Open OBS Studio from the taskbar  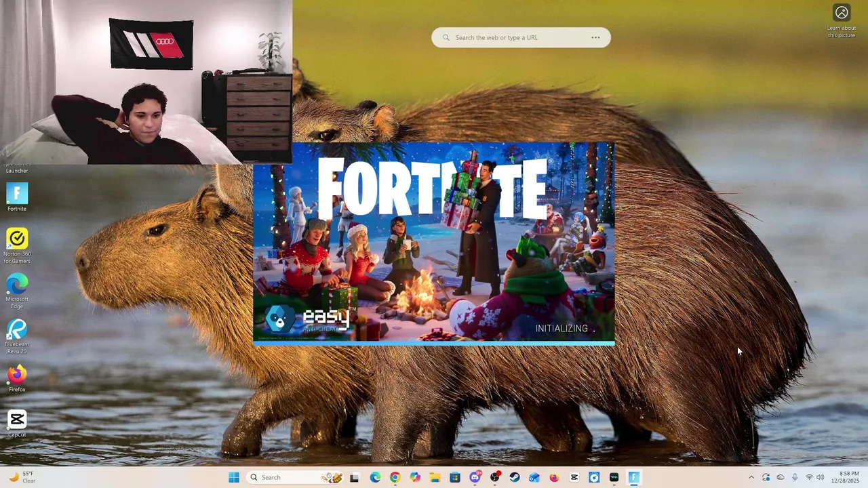pos(495,477)
